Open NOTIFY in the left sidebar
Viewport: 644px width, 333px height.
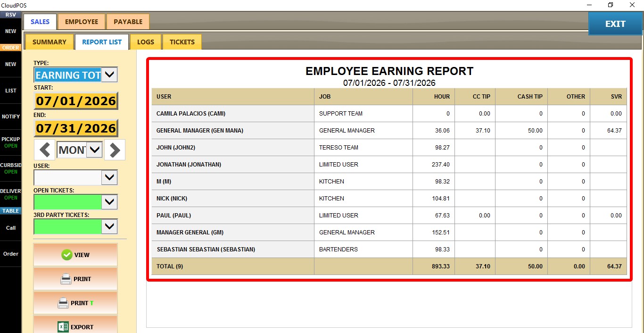tap(10, 117)
